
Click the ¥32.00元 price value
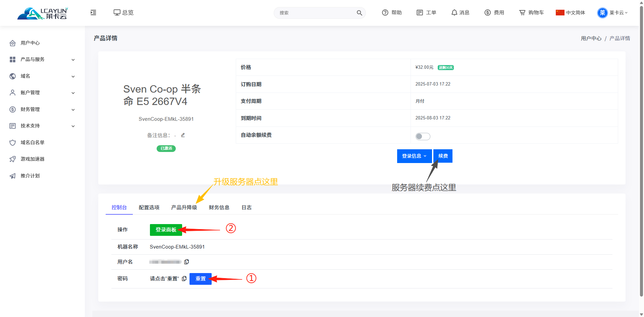pos(424,67)
